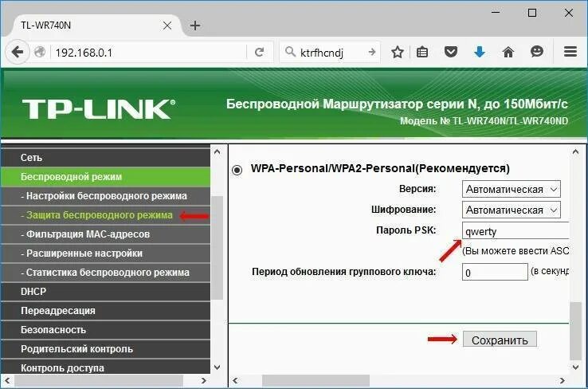Click the search magnifier icon
This screenshot has width=588, height=389.
tap(290, 51)
